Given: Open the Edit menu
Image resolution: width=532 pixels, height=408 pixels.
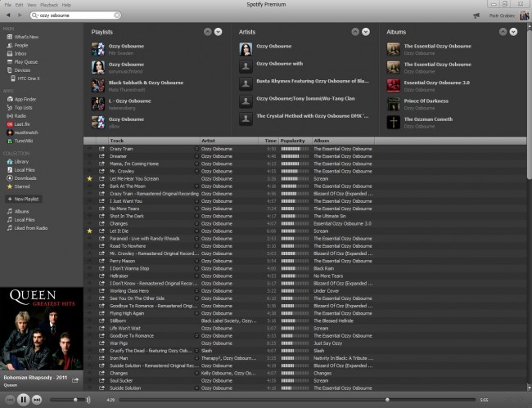Looking at the screenshot, I should click(x=20, y=5).
